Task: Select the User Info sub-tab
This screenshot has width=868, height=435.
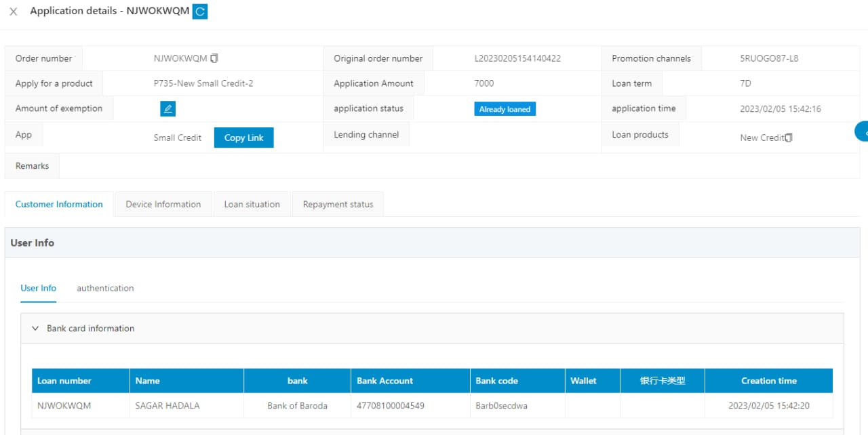Action: coord(39,288)
